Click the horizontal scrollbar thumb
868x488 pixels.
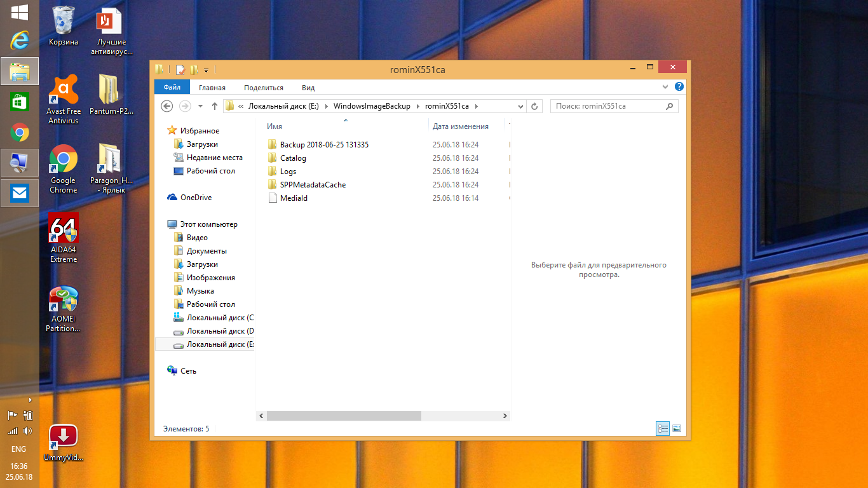(x=344, y=416)
